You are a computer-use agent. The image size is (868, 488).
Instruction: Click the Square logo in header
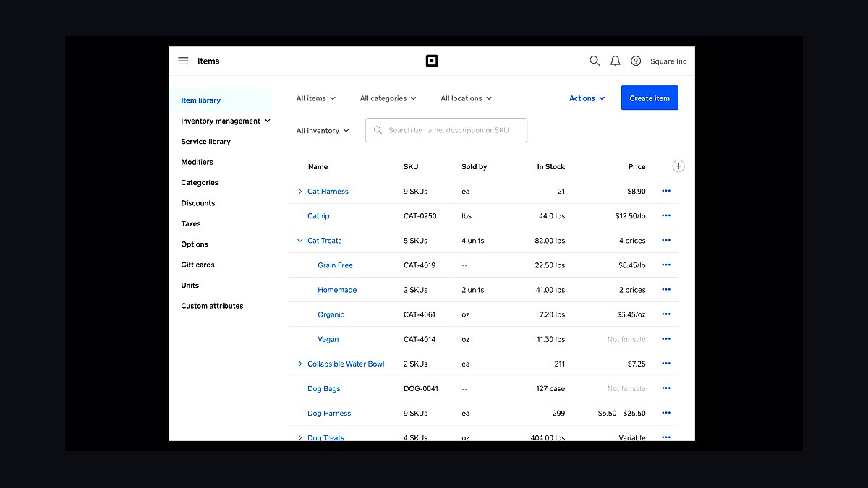click(432, 61)
